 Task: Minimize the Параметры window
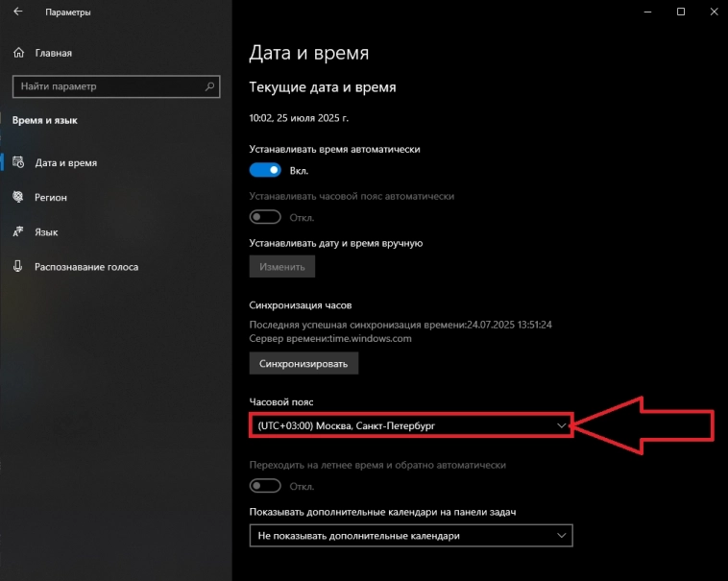coord(647,12)
